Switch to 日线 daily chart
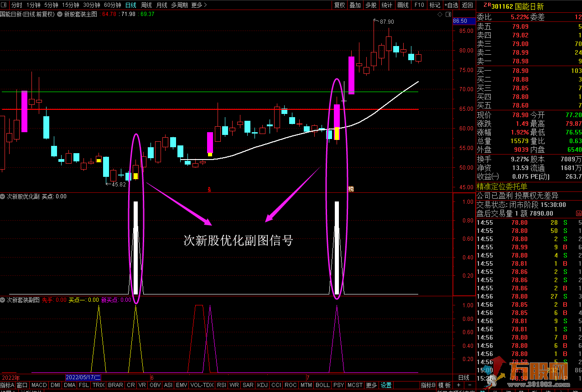This screenshot has height=392, width=582. click(x=131, y=5)
